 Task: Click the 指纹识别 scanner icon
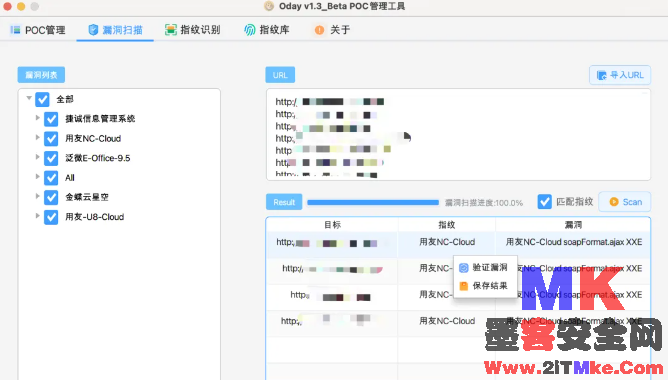point(171,30)
